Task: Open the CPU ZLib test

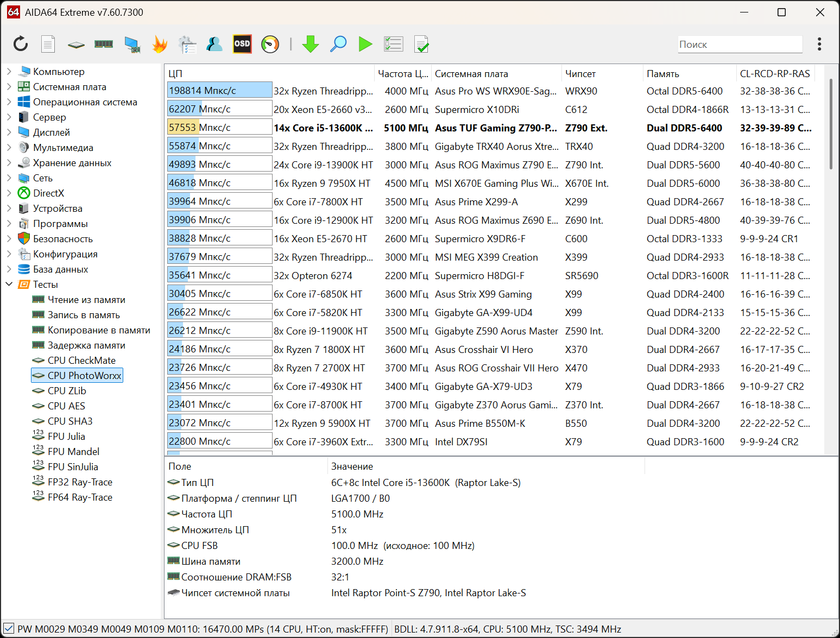Action: 67,390
